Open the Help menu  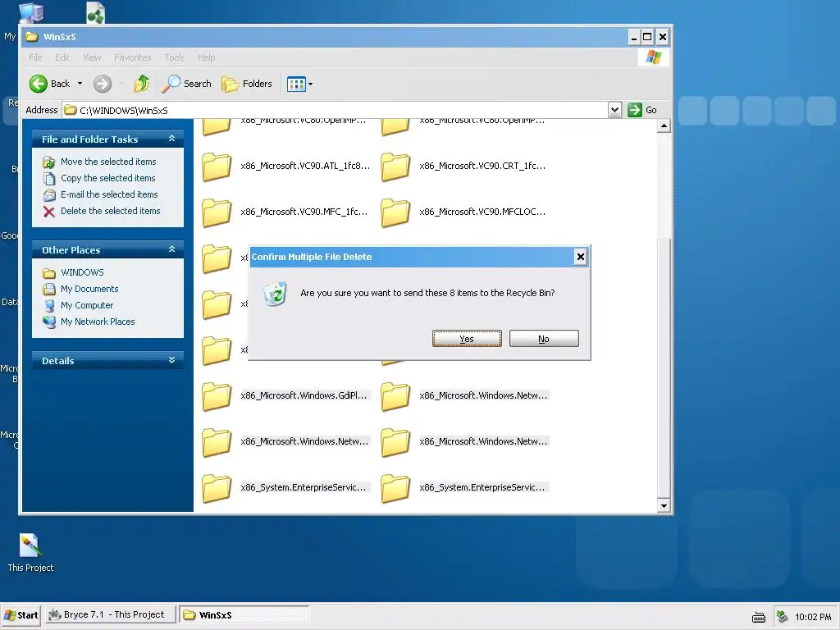(x=206, y=57)
